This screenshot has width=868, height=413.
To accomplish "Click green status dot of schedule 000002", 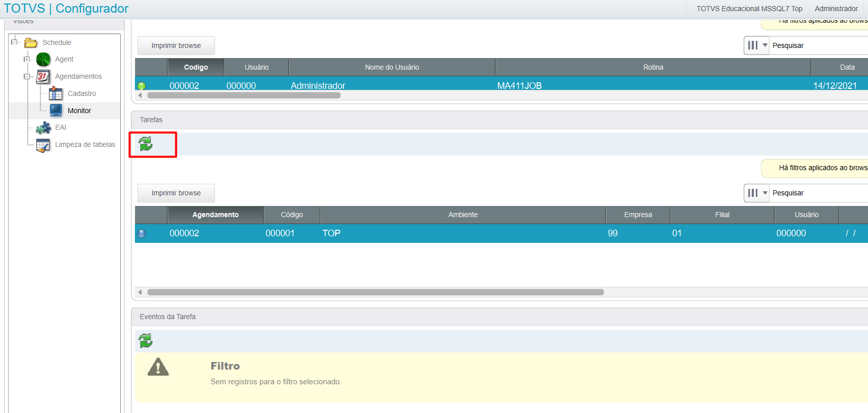I will tap(141, 86).
